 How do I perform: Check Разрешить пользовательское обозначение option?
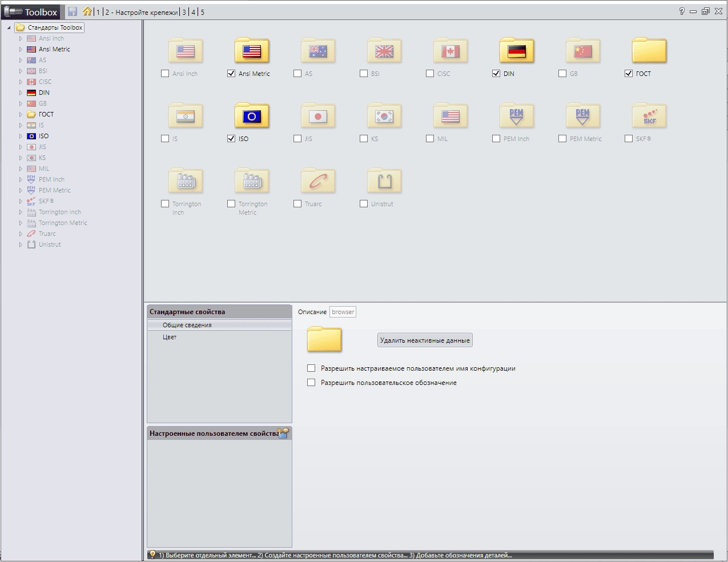[311, 383]
